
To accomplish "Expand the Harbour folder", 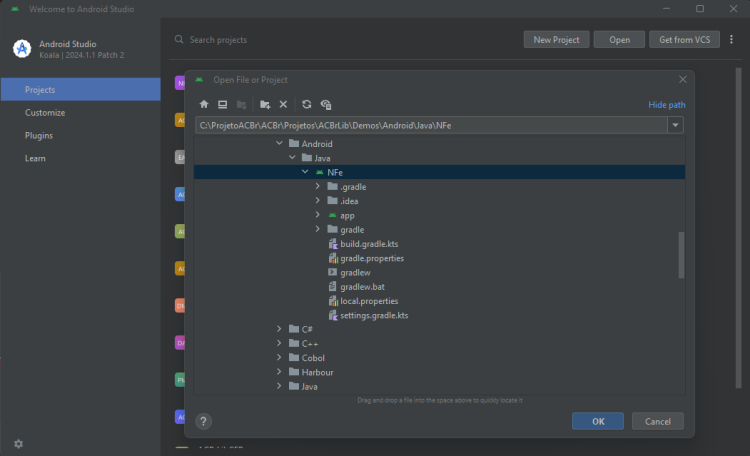I will tap(279, 372).
